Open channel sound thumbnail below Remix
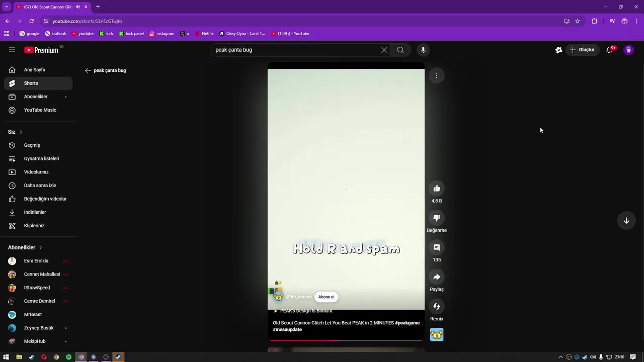This screenshot has height=362, width=644. point(437,335)
